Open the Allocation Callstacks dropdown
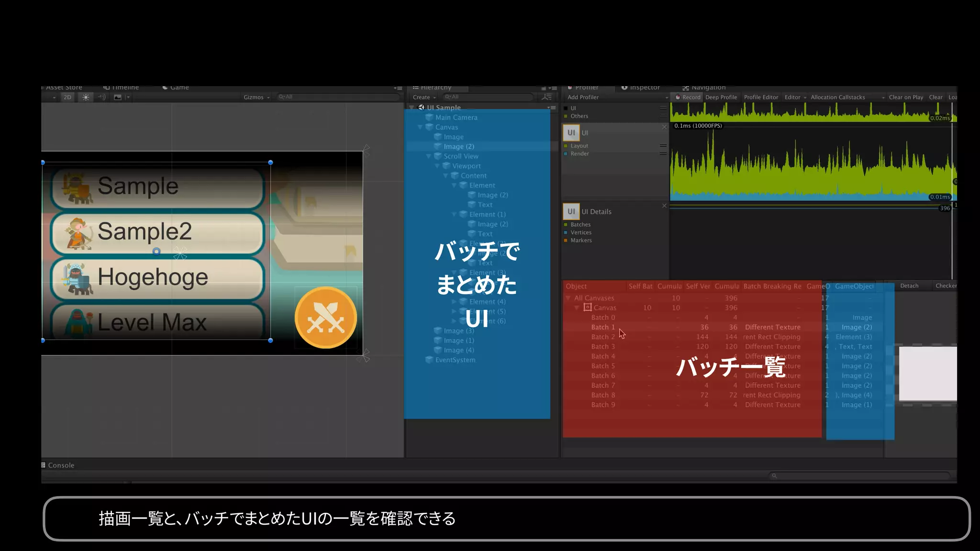 point(847,97)
